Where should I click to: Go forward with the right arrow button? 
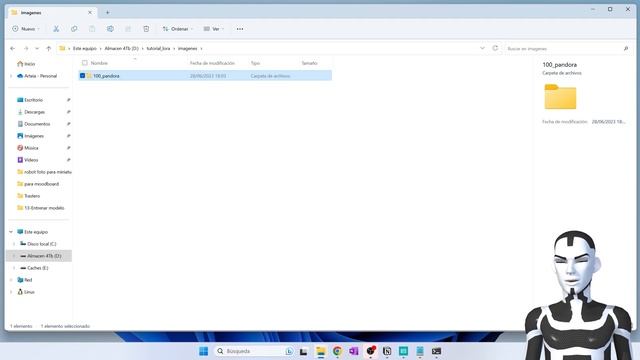coord(26,49)
